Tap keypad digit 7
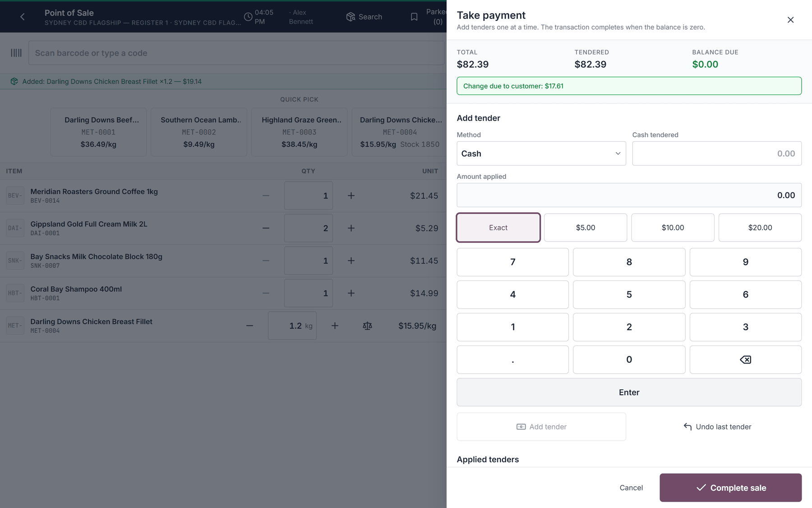Viewport: 812px width, 508px height. [x=512, y=262]
